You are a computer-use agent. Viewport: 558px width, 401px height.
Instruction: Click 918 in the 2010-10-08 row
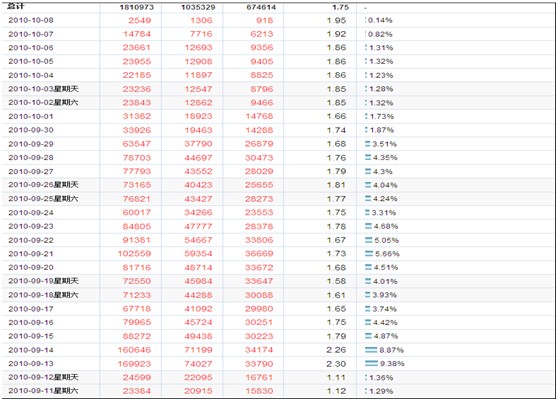point(264,20)
